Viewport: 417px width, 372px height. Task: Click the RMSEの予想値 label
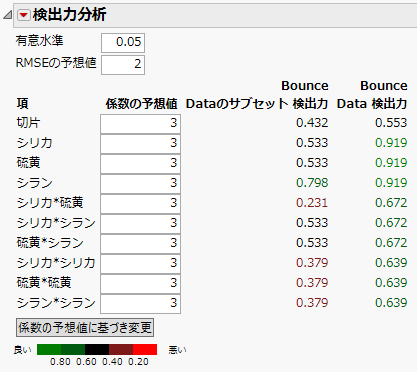coord(56,63)
